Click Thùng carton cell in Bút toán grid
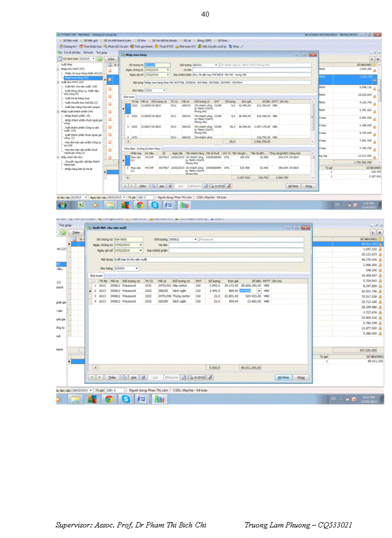Screen dimensions: 392x538 coord(183,296)
